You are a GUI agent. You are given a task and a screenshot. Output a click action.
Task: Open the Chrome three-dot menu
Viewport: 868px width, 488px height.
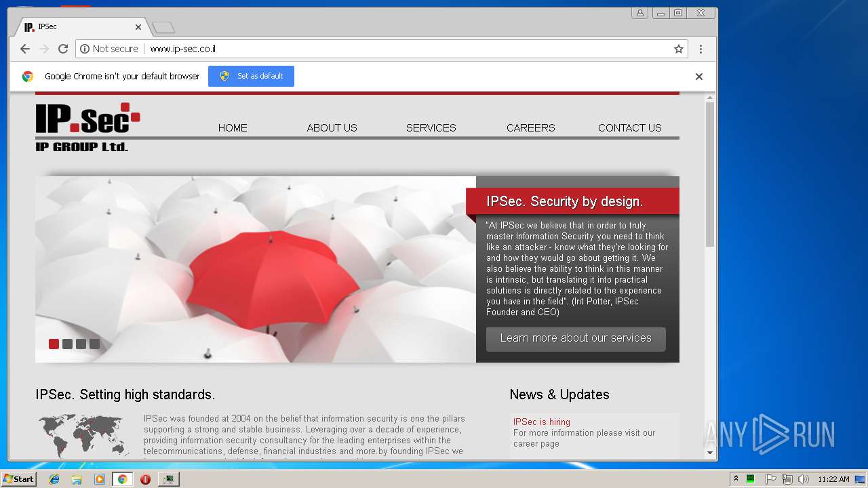point(701,49)
